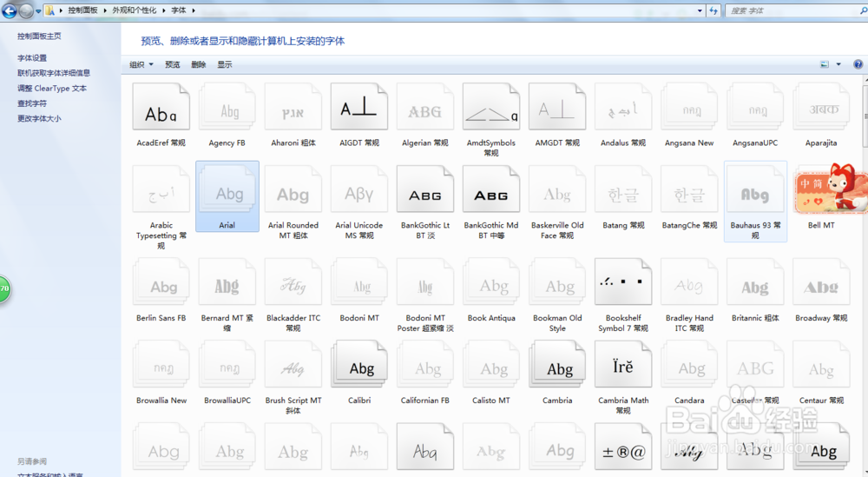The width and height of the screenshot is (868, 477).
Task: Click the 预览 (Preview) toolbar button
Action: 172,65
